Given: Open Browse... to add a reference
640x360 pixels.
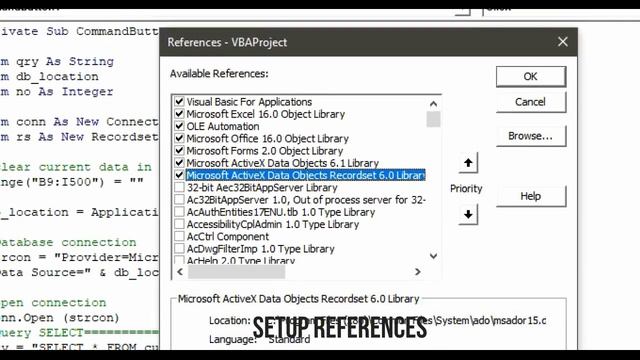Looking at the screenshot, I should 531,136.
